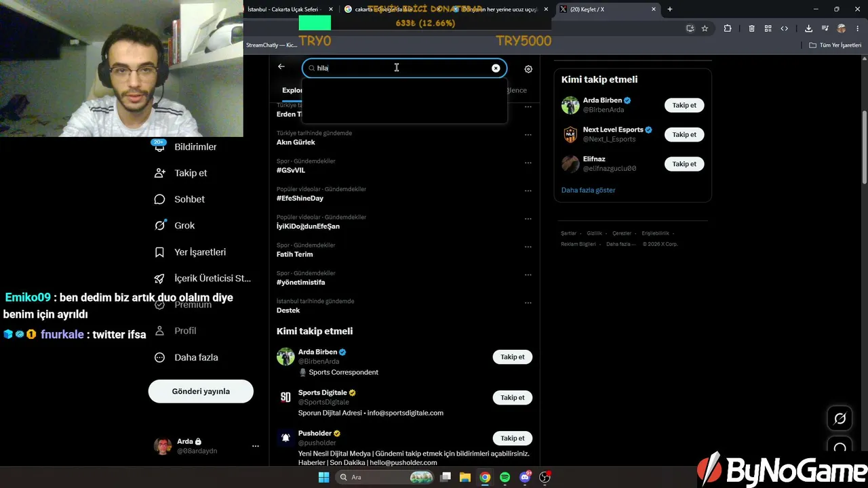Open the Daha fazla circle icon
The image size is (868, 488).
coord(159,357)
